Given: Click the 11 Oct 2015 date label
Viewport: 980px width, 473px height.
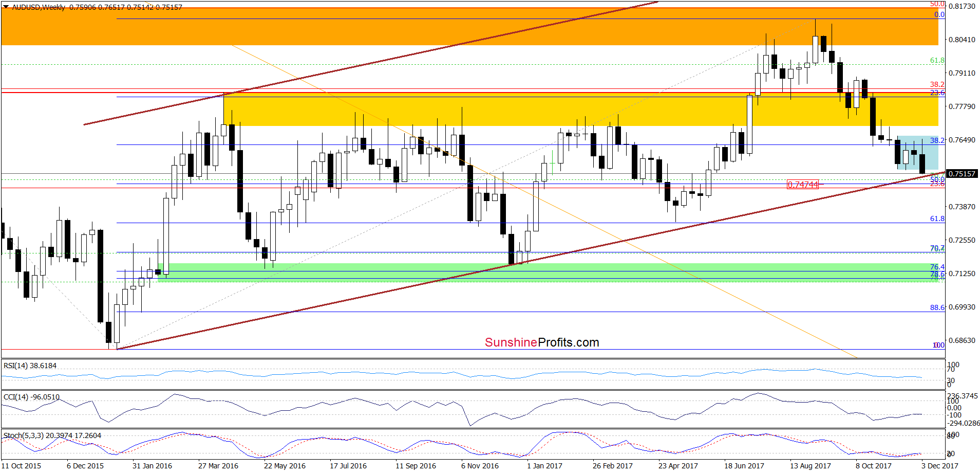Looking at the screenshot, I should pyautogui.click(x=22, y=466).
